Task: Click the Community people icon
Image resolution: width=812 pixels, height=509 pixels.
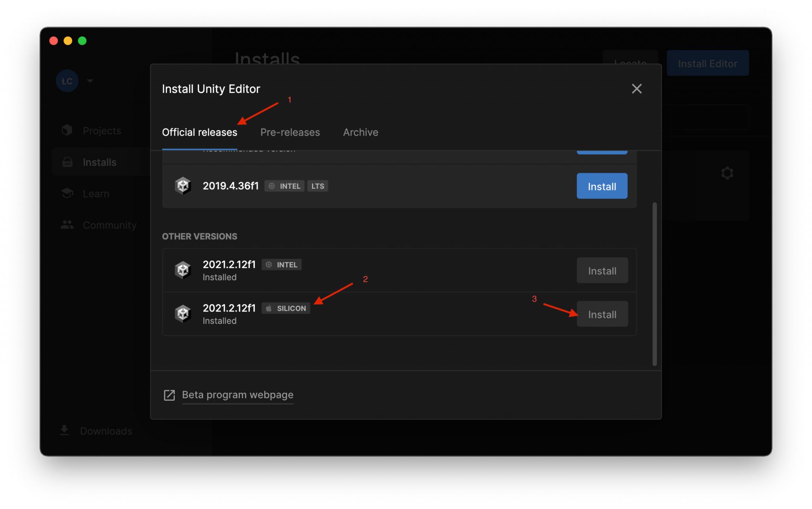Action: [x=67, y=225]
